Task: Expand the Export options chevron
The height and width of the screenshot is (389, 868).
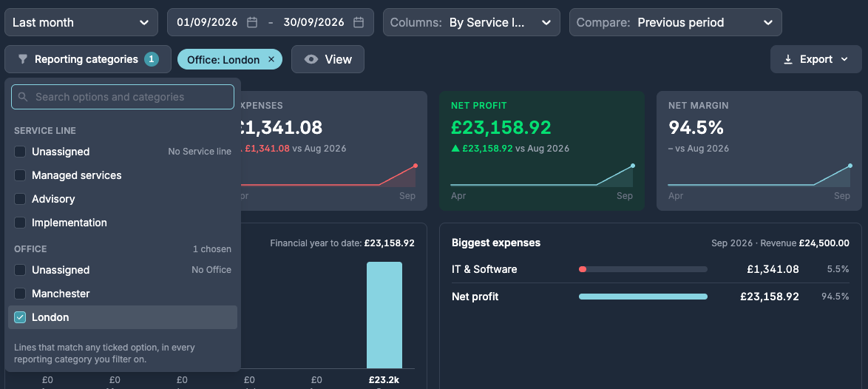Action: tap(844, 59)
